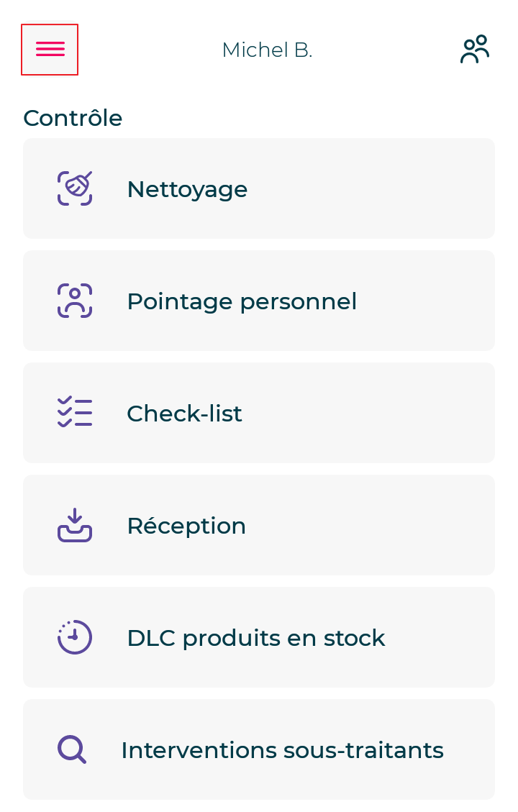
Task: Select the Nettoyage text label
Action: (x=187, y=189)
